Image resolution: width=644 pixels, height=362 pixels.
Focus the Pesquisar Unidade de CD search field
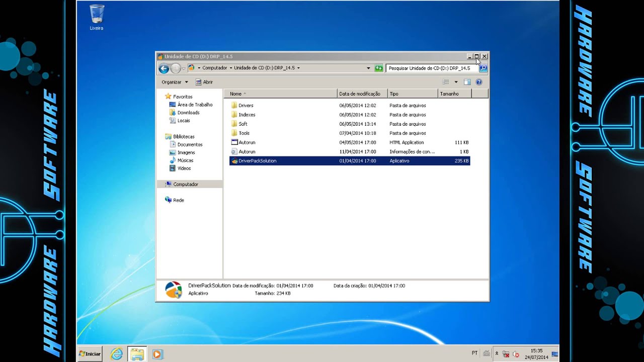click(x=432, y=68)
